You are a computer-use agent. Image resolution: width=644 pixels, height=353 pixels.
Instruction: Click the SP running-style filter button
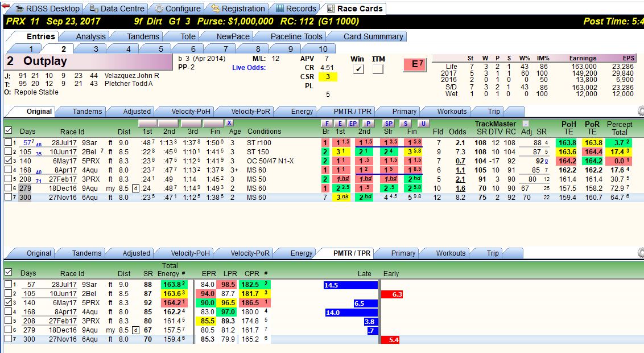[389, 124]
